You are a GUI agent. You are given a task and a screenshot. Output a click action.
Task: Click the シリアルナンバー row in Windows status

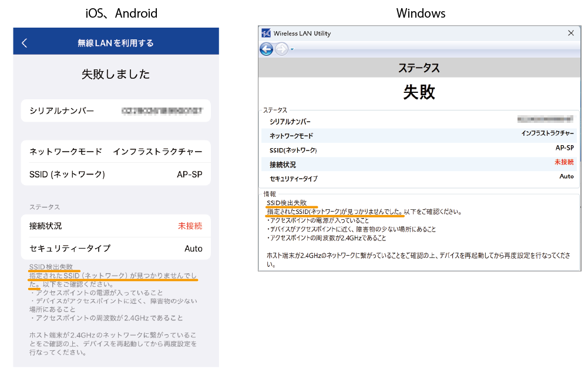419,122
